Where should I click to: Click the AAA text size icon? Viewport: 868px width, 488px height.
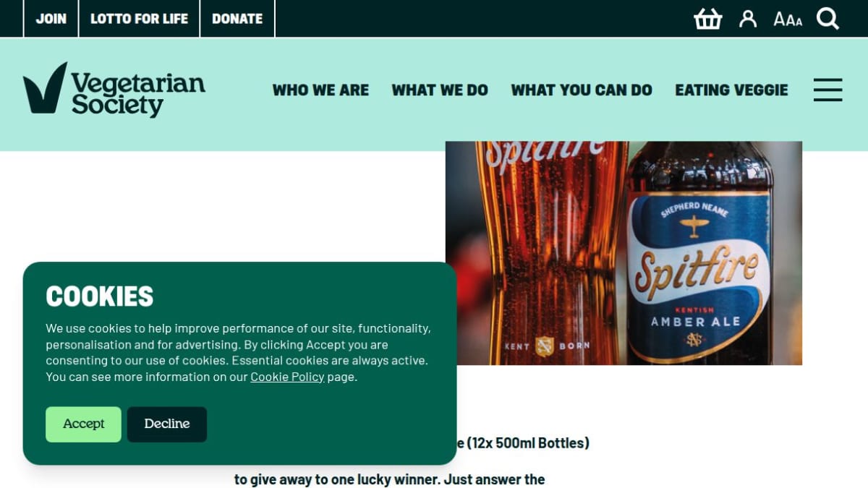tap(788, 20)
